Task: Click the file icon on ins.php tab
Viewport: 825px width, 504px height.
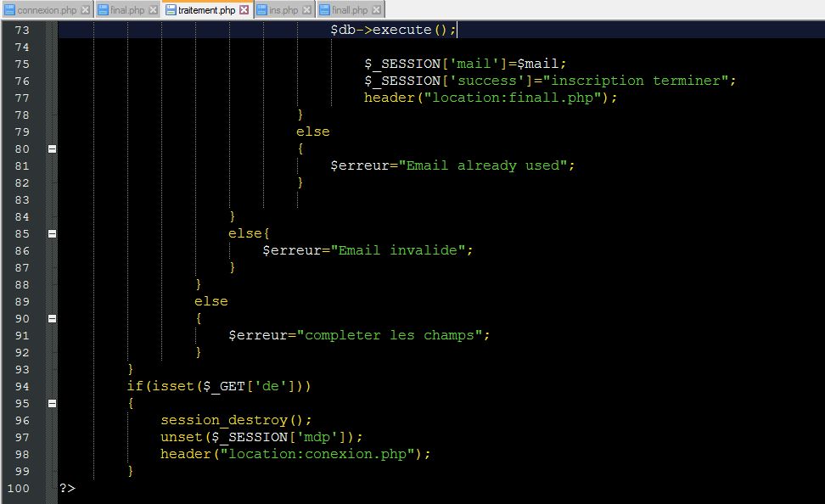Action: (x=261, y=10)
